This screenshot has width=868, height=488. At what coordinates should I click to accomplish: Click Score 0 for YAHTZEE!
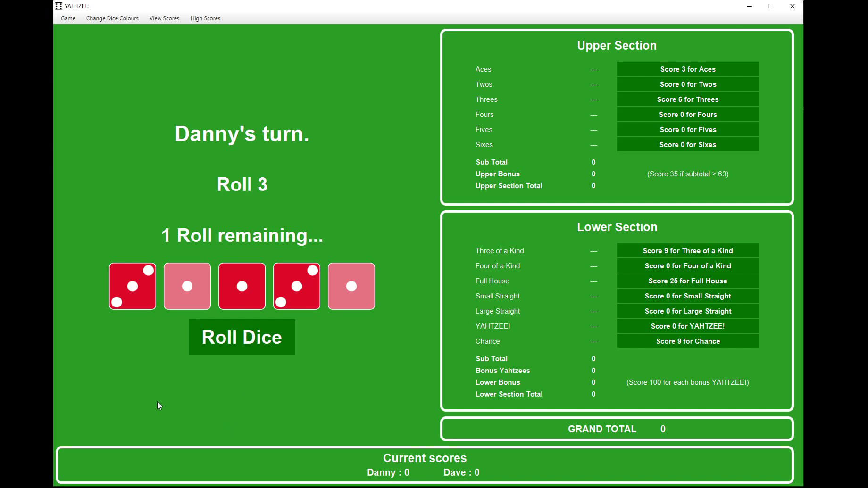687,326
